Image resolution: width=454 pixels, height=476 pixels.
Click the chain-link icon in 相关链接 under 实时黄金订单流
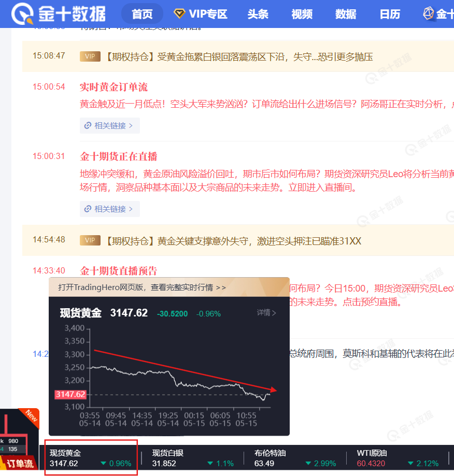tap(88, 125)
